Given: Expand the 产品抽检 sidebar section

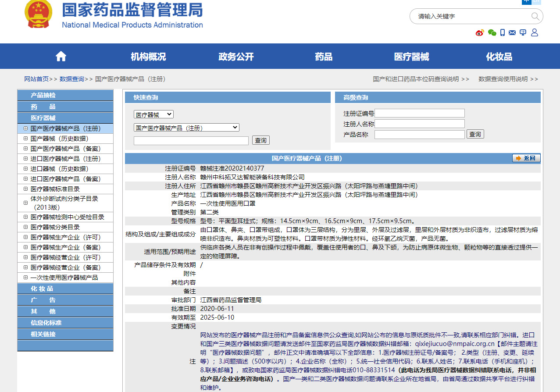Looking at the screenshot, I should [x=65, y=95].
